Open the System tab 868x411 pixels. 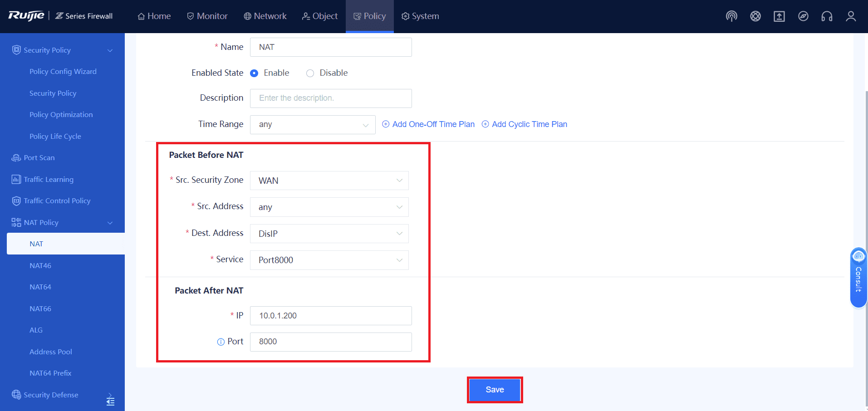click(x=420, y=16)
